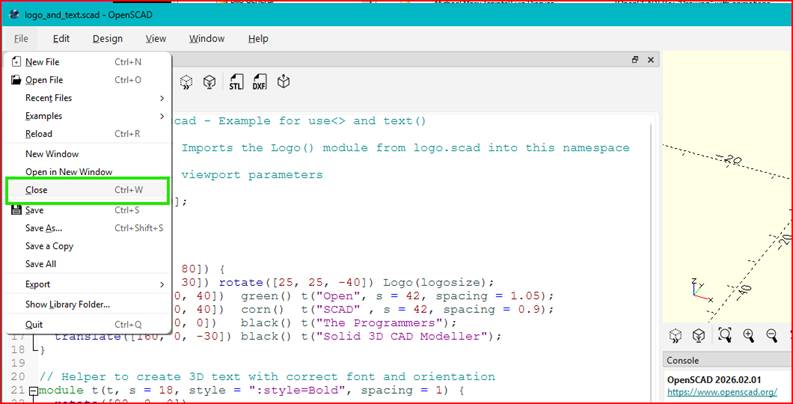The height and width of the screenshot is (404, 793).
Task: Open the Help menu
Action: click(x=258, y=38)
